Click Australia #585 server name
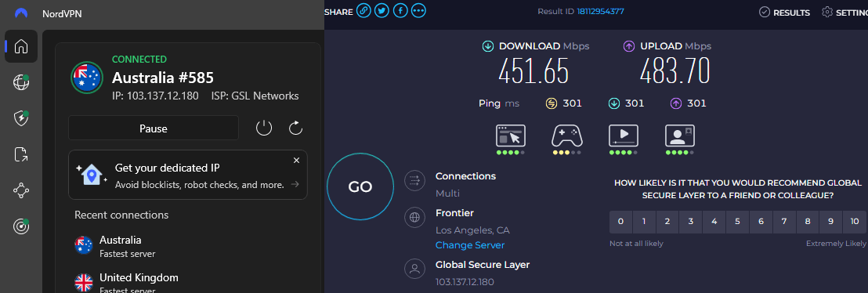The height and width of the screenshot is (293, 868). tap(163, 78)
